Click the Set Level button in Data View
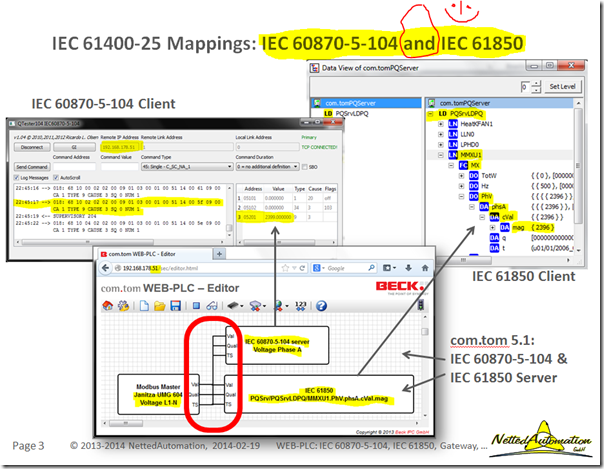 [562, 87]
